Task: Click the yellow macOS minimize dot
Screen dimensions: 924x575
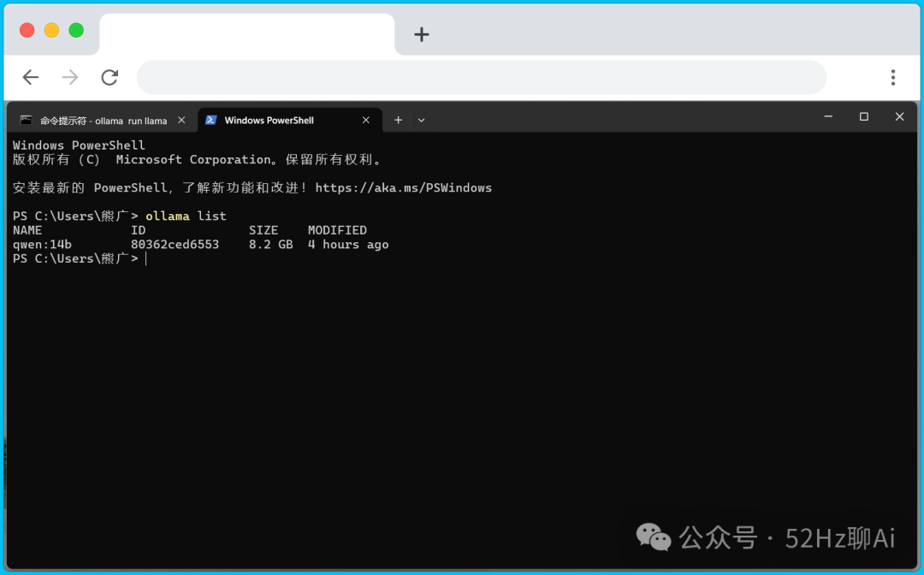Action: tap(52, 30)
